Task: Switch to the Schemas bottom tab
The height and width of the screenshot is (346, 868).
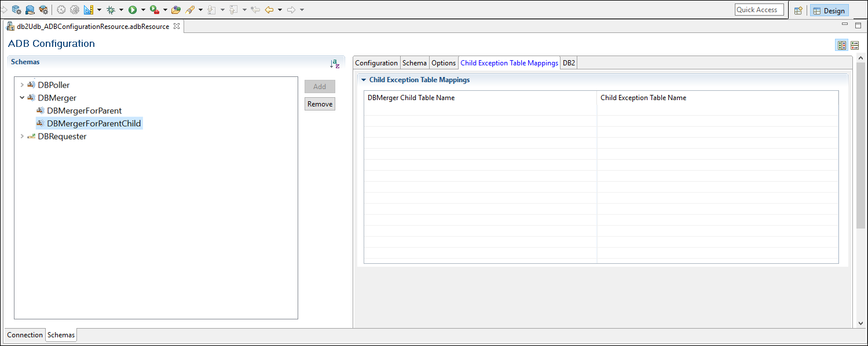Action: pos(61,335)
